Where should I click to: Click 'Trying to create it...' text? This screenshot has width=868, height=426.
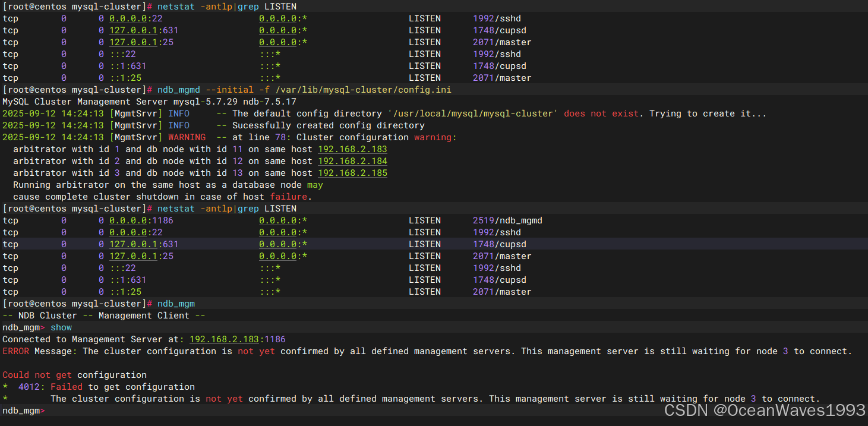click(708, 113)
